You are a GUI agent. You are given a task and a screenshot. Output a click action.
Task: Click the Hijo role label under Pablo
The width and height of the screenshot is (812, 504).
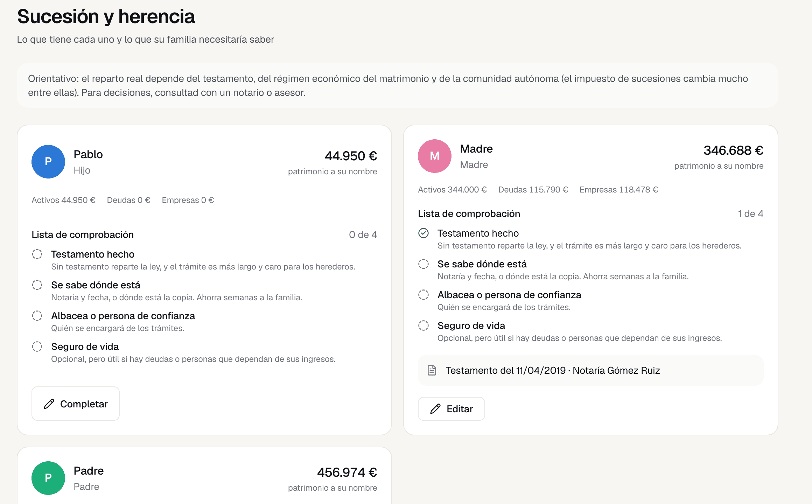click(82, 170)
